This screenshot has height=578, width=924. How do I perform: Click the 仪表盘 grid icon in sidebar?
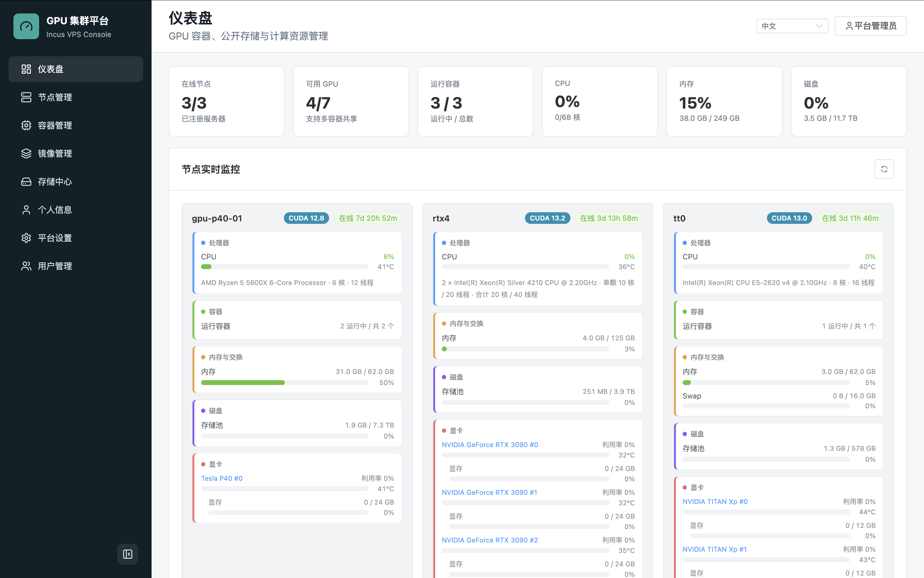tap(26, 69)
